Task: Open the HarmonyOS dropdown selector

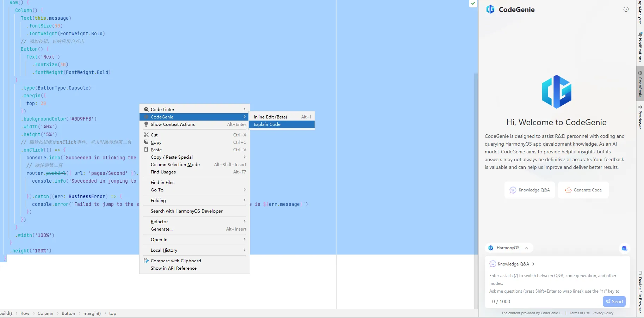Action: click(509, 248)
